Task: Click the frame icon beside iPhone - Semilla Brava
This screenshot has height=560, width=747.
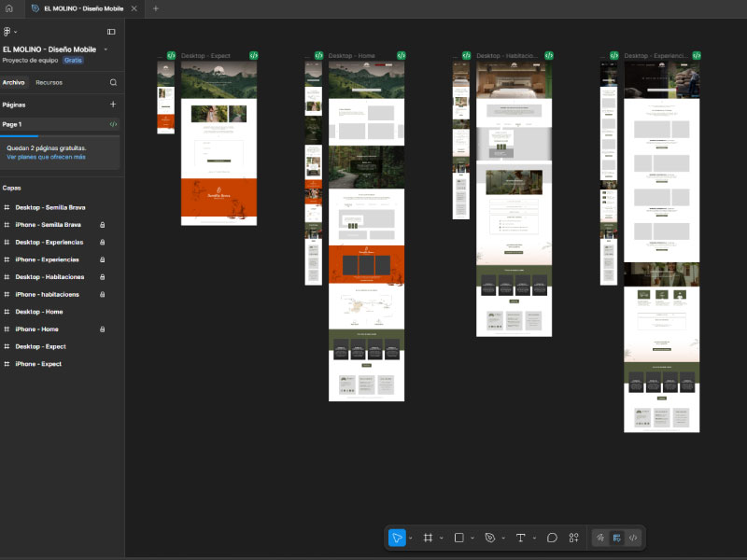Action: (x=7, y=225)
